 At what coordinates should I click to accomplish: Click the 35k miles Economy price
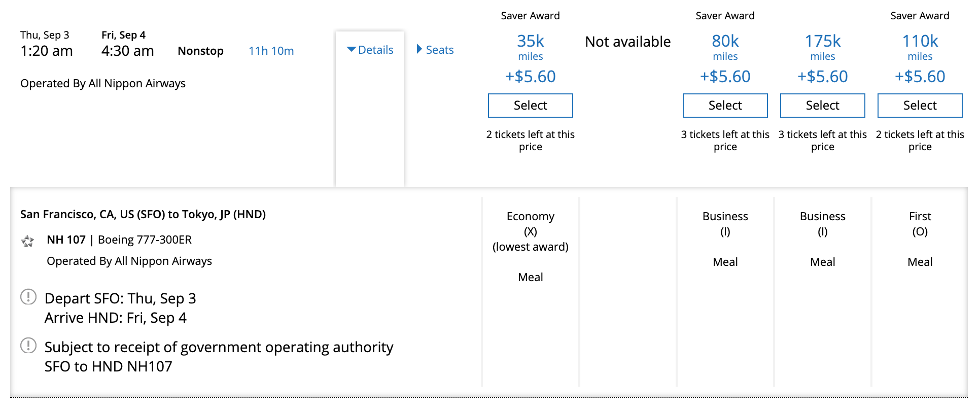coord(530,42)
